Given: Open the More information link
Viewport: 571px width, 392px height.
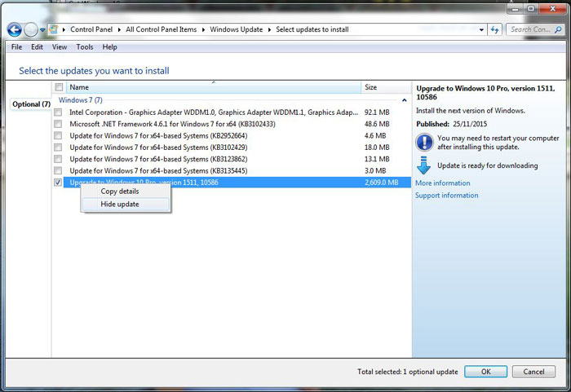Looking at the screenshot, I should (442, 183).
